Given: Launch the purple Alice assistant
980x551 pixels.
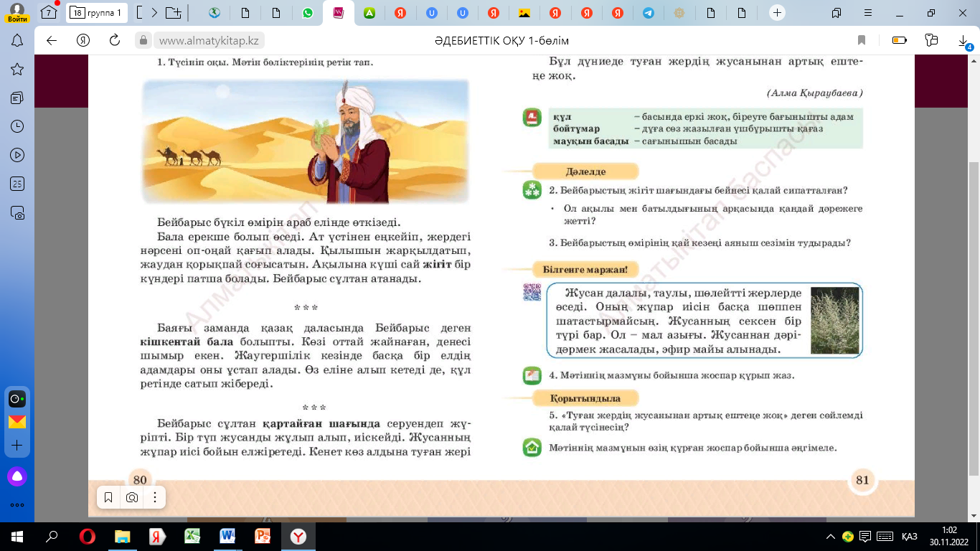Looking at the screenshot, I should pyautogui.click(x=17, y=476).
